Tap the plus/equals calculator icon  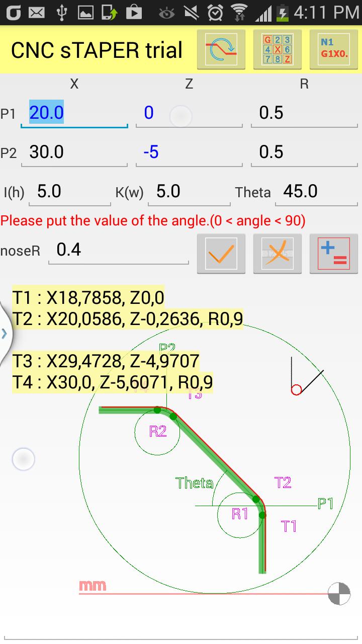coord(334,254)
